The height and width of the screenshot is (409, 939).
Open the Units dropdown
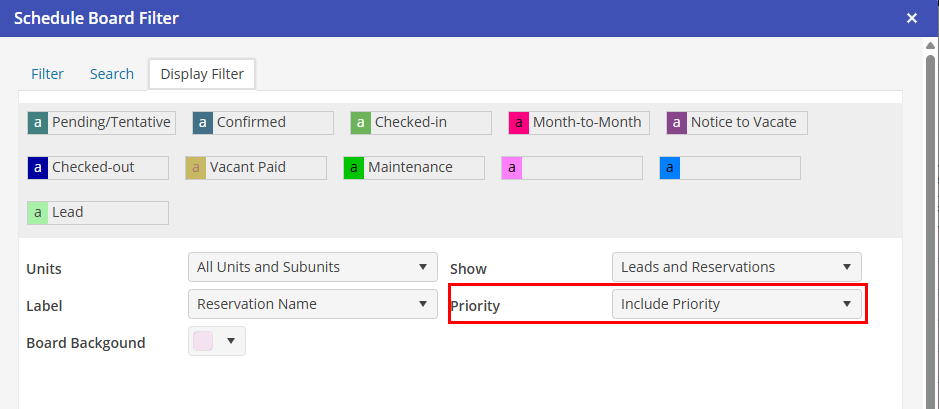coord(312,267)
